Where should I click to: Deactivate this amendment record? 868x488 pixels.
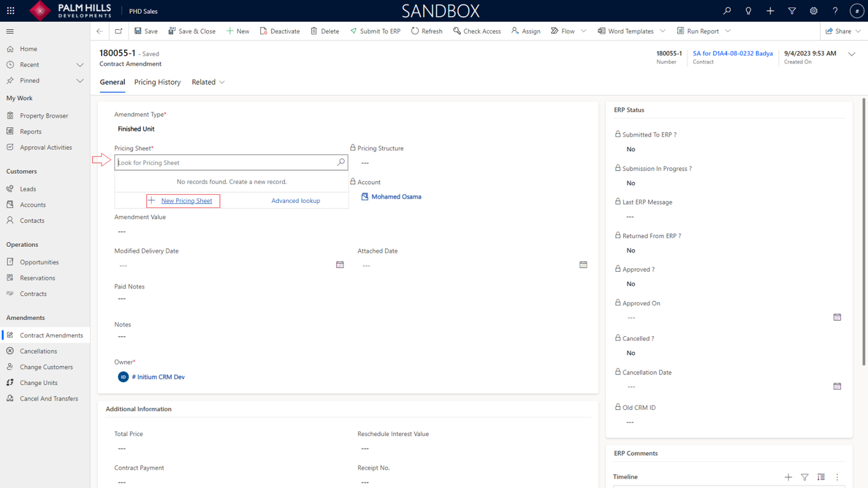tap(280, 31)
